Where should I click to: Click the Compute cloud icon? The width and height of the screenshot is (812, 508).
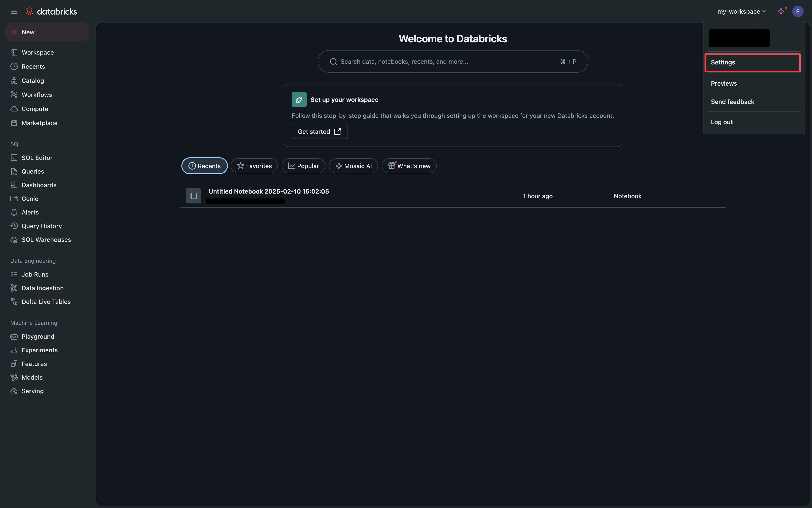14,109
